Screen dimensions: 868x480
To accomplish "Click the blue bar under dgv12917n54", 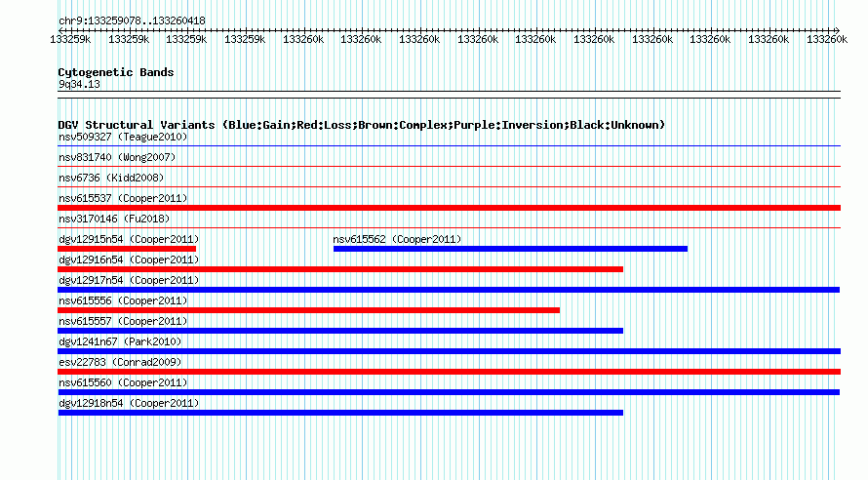I will 449,290.
